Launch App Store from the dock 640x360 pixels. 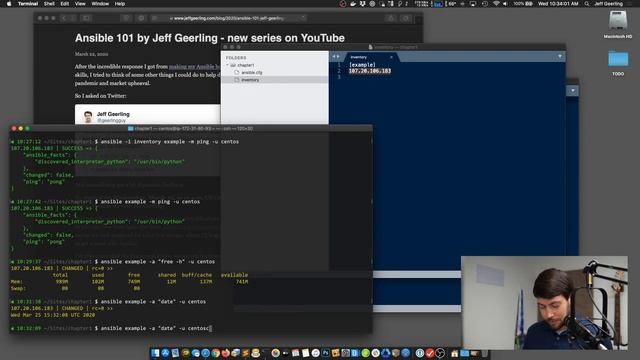point(165,353)
